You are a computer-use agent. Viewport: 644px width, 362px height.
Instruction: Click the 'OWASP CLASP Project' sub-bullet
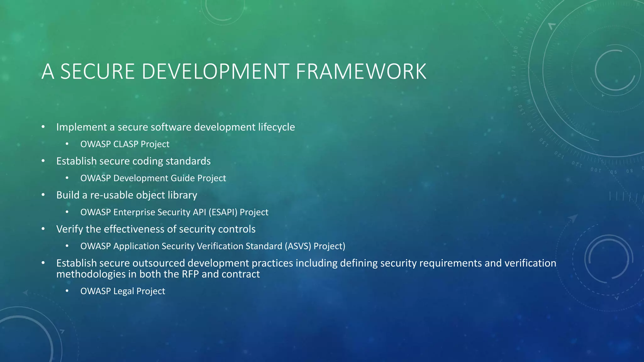pos(125,144)
